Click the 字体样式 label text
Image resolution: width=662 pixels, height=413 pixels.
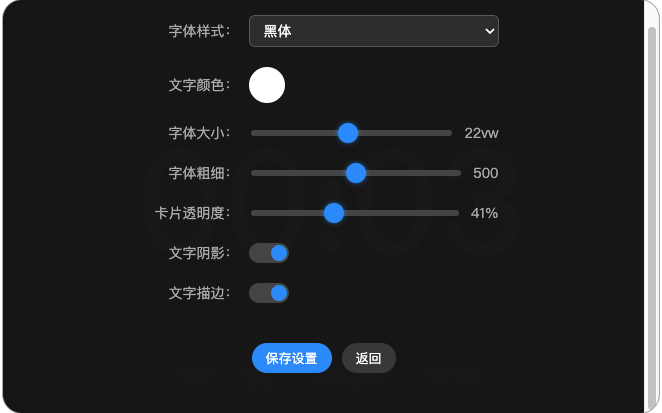[199, 31]
